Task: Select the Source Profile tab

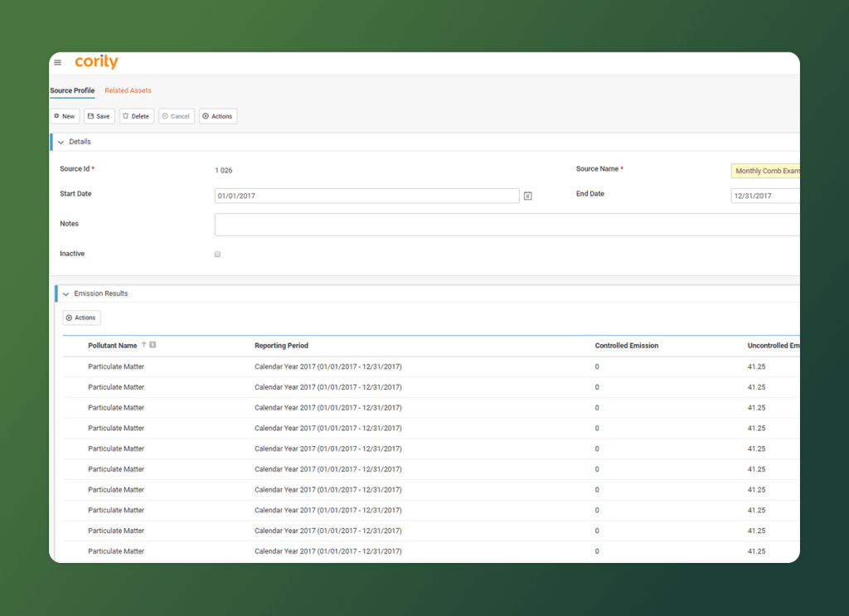Action: pos(72,90)
